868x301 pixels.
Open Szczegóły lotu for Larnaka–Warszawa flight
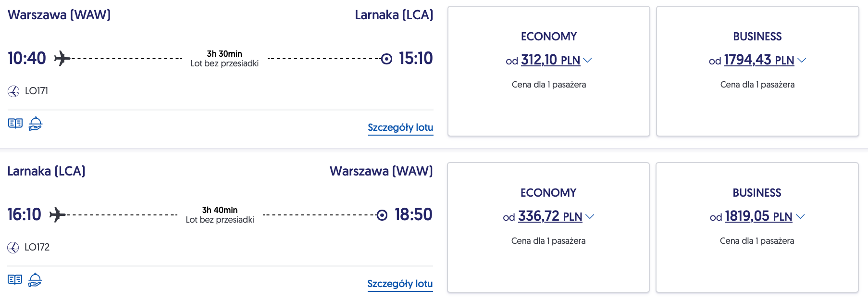(x=400, y=284)
